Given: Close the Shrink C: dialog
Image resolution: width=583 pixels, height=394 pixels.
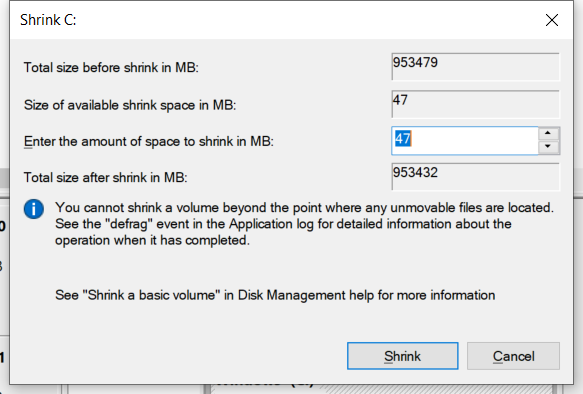Looking at the screenshot, I should coord(552,20).
